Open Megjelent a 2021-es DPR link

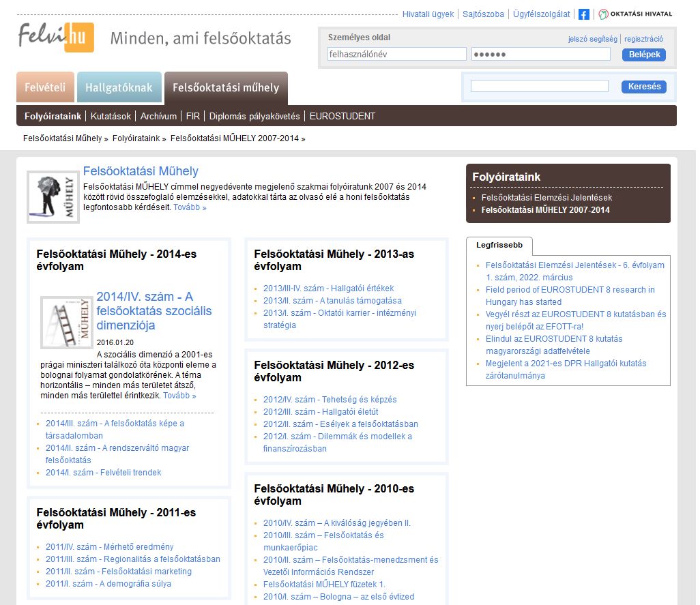(566, 370)
